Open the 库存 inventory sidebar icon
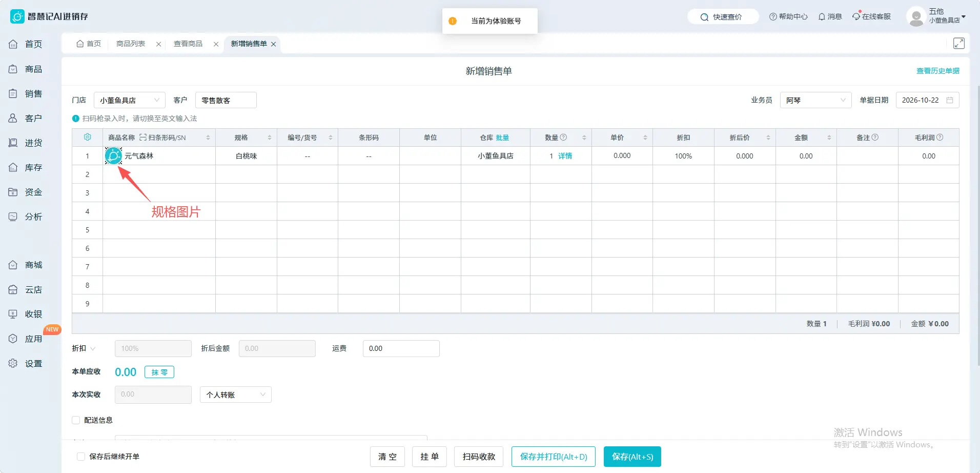Screen dimensions: 980x473 (13, 168)
